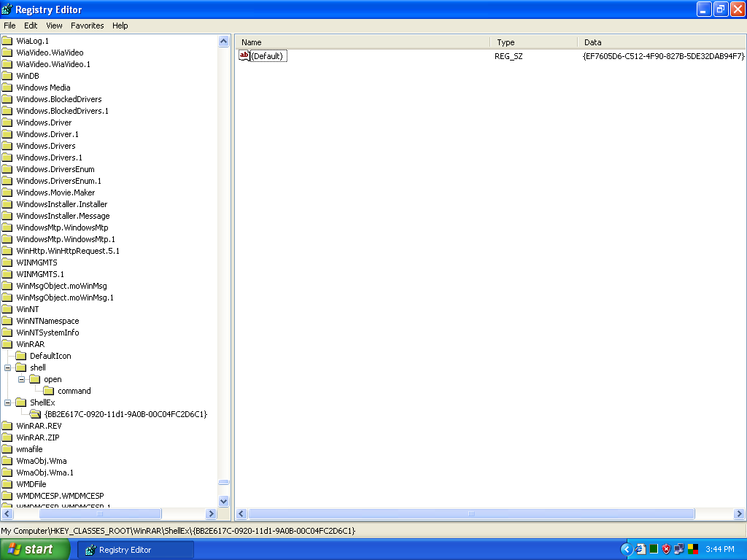Click the Windows.Movie.Maker folder icon

(7, 192)
